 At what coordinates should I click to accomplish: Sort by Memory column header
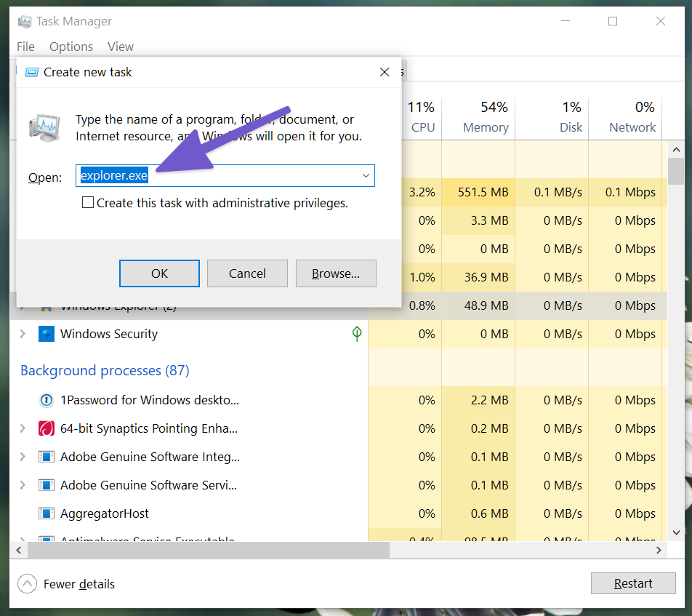click(x=478, y=117)
